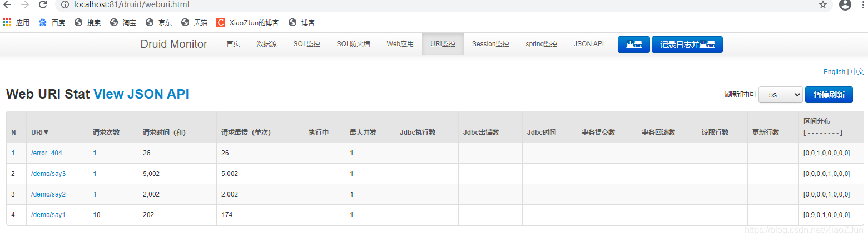Open the 应用 apps grid bookmark
The width and height of the screenshot is (868, 240).
pos(16,23)
